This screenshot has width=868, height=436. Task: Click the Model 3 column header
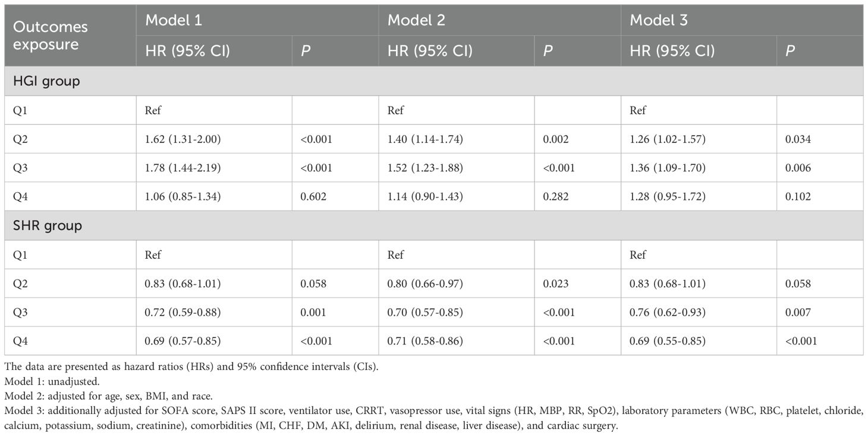click(659, 20)
